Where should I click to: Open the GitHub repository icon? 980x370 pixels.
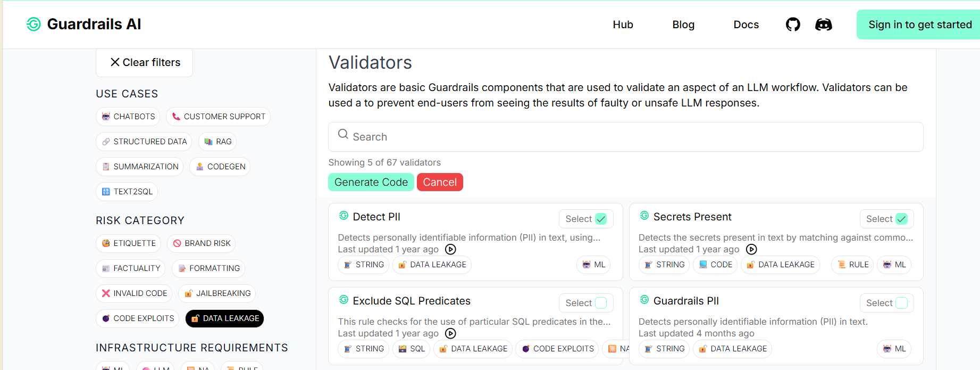[793, 24]
